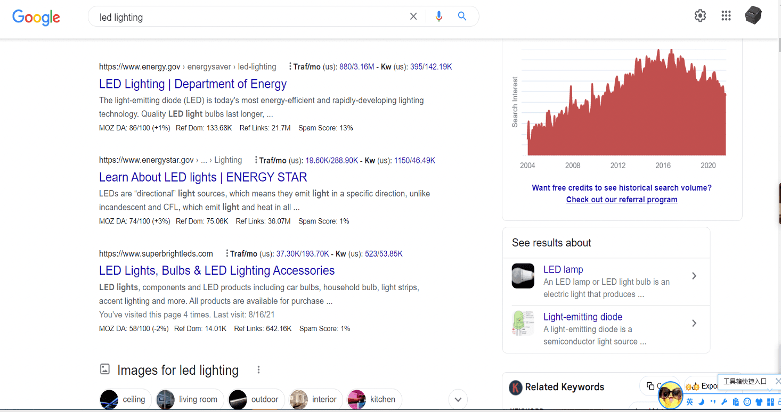
Task: Open the superbrightleds.com result options menu
Action: pyautogui.click(x=227, y=253)
